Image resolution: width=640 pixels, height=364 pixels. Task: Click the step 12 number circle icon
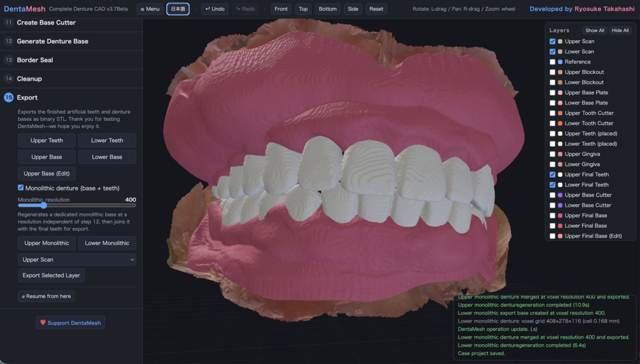click(8, 41)
